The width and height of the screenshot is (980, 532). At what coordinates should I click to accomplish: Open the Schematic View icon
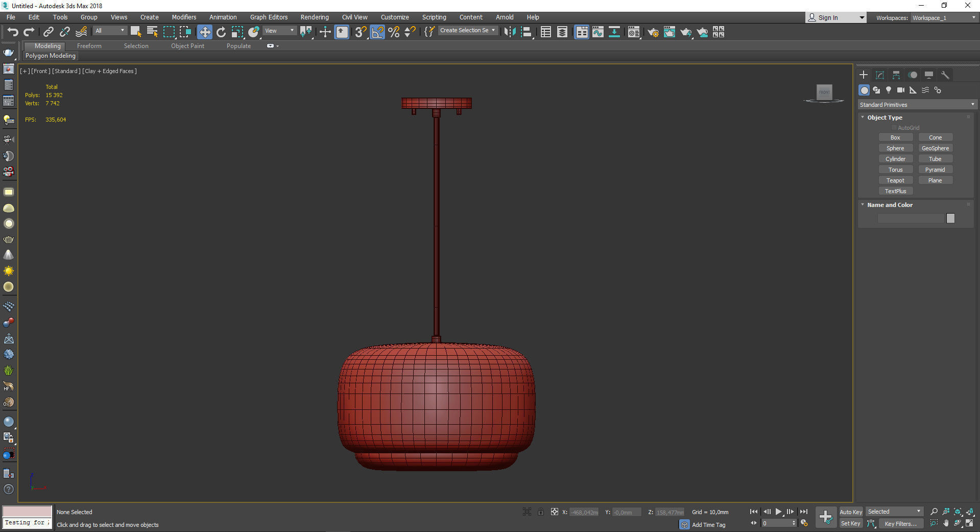coord(614,32)
